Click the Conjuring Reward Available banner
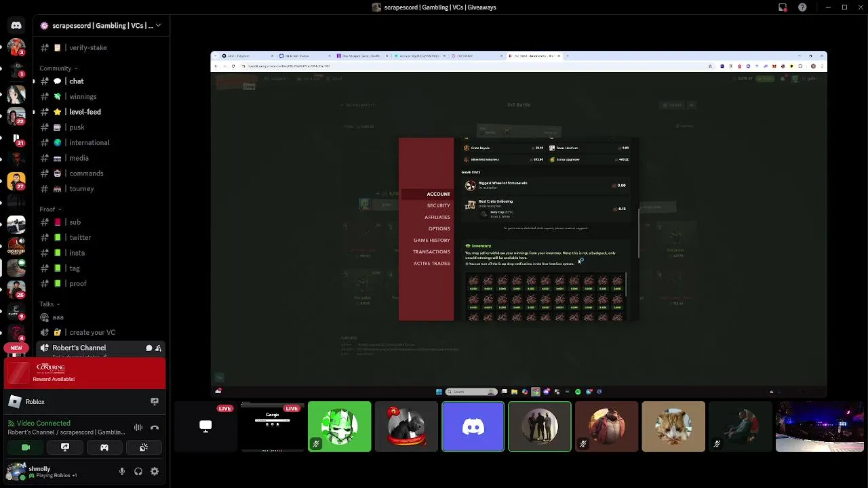868x488 pixels. coord(85,373)
